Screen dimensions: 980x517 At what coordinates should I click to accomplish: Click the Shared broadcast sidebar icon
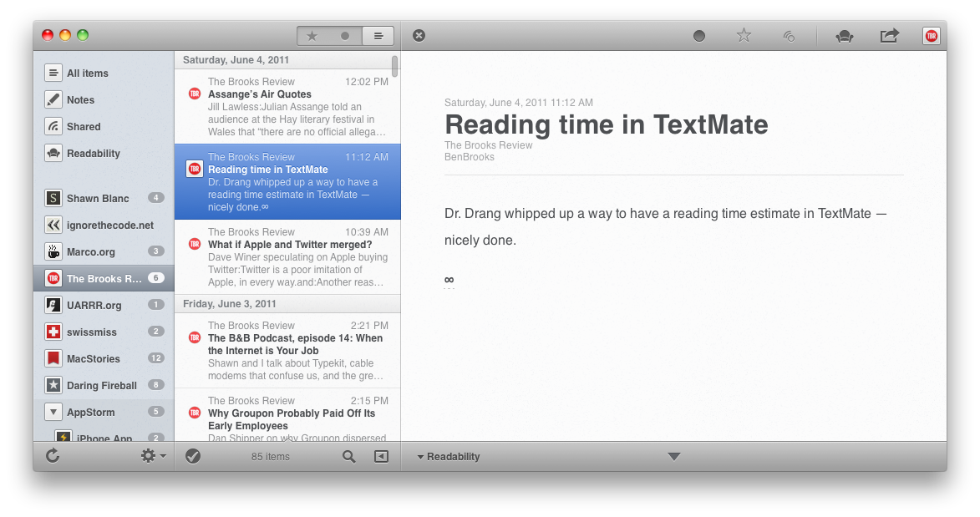coord(53,127)
